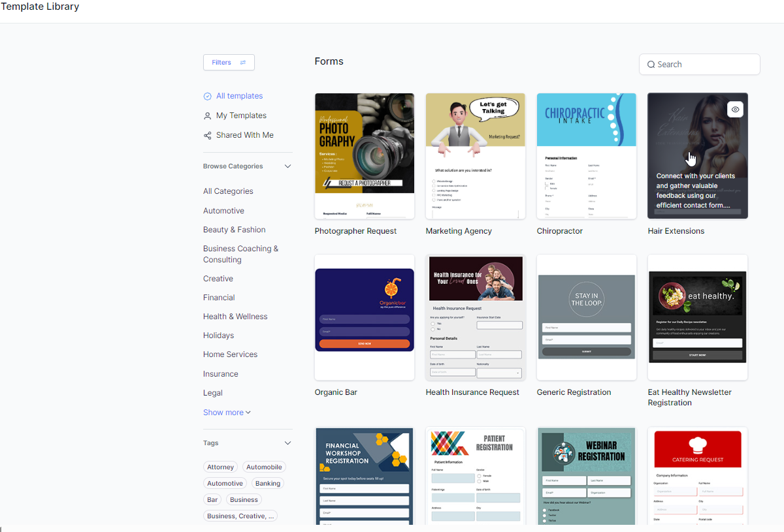This screenshot has height=532, width=784.
Task: Click the Banking tag
Action: (x=268, y=484)
